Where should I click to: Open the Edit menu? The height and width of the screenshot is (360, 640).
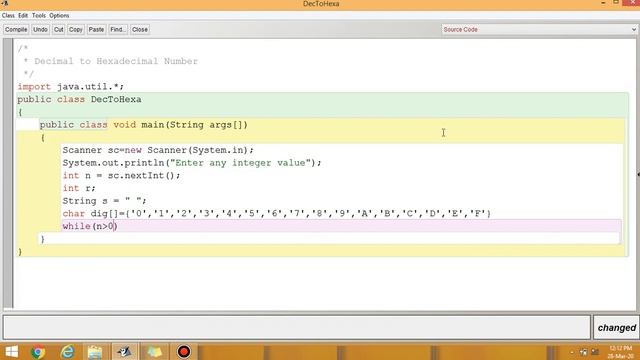(23, 16)
